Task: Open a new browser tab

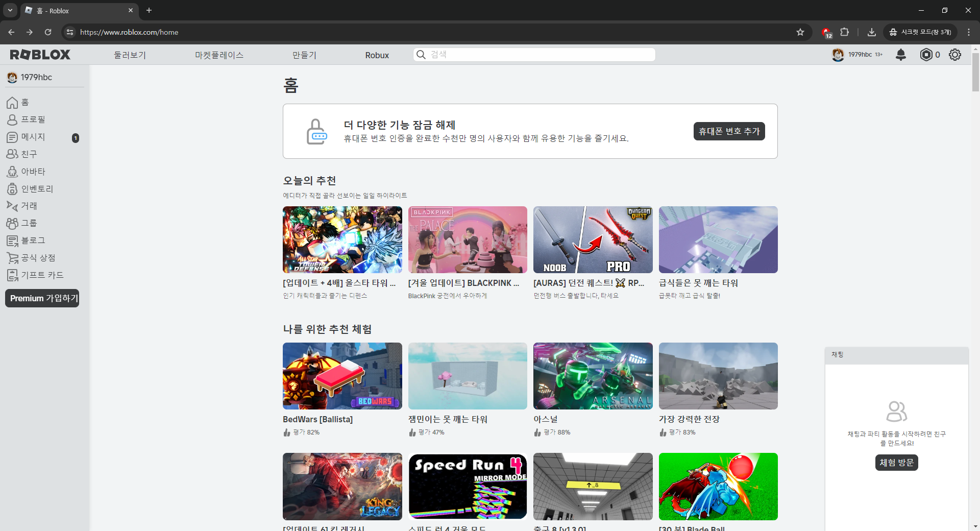Action: click(149, 10)
